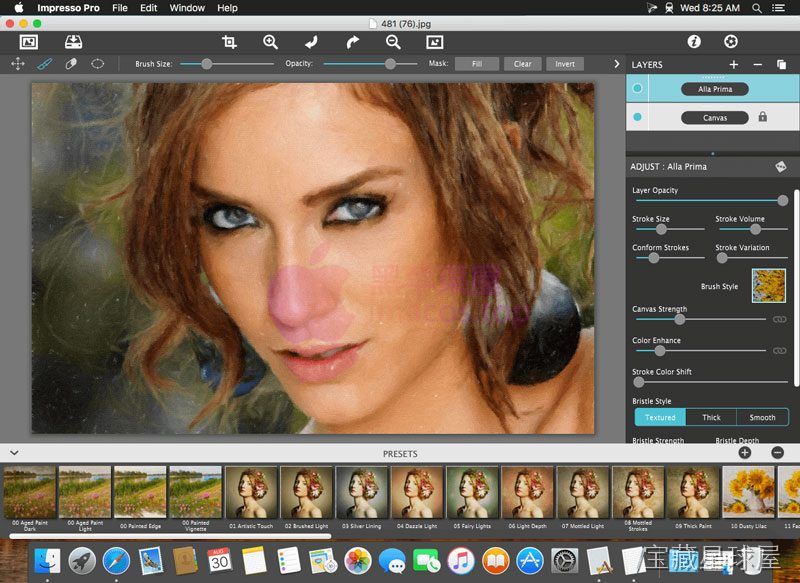Collapse the Presets panel chevron

pyautogui.click(x=14, y=452)
